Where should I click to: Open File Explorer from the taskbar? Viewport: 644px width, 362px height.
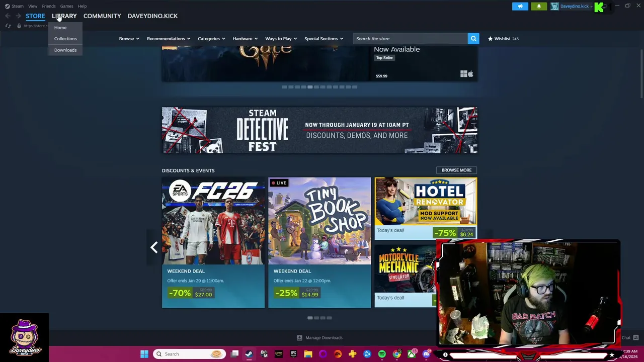tap(308, 354)
